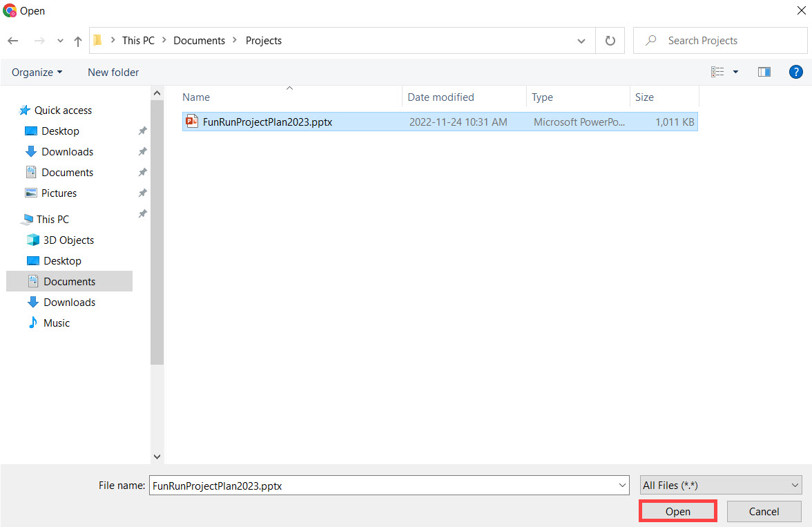
Task: Open Pictures under Quick access
Action: 59,193
